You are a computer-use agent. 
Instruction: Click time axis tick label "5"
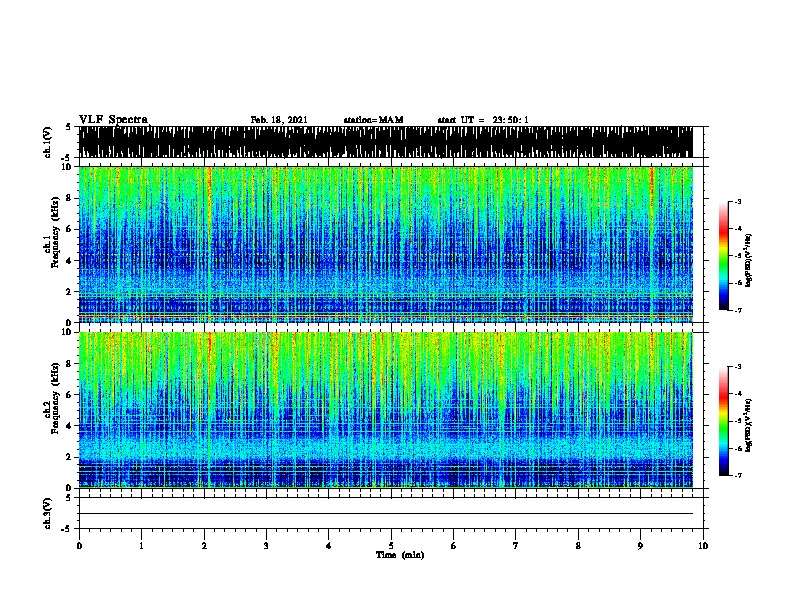(x=391, y=545)
